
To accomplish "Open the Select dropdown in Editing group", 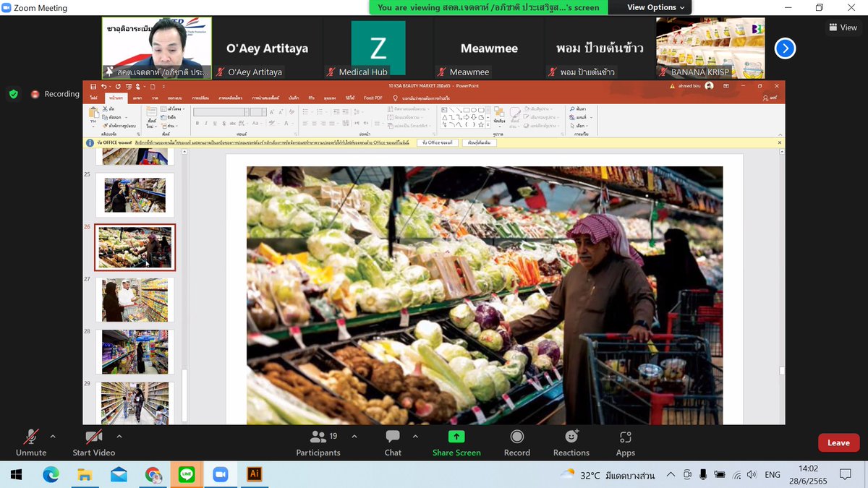I will tap(579, 126).
